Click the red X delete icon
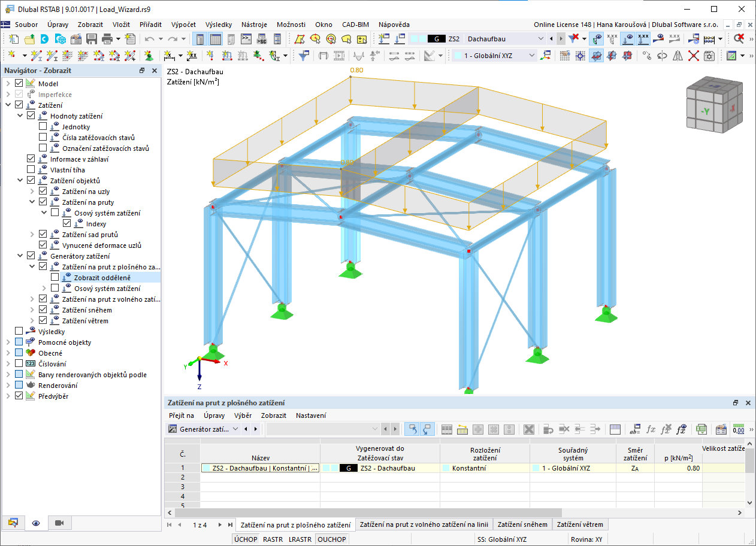The width and height of the screenshot is (756, 546). pos(694,56)
